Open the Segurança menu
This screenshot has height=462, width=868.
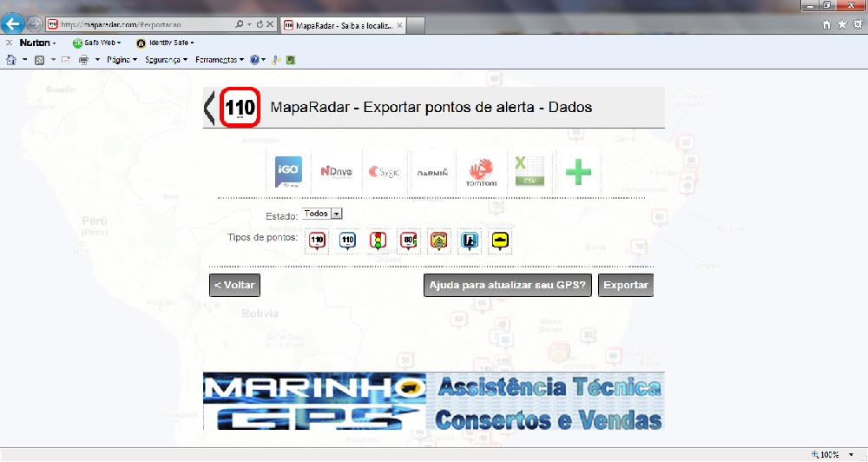tap(166, 60)
